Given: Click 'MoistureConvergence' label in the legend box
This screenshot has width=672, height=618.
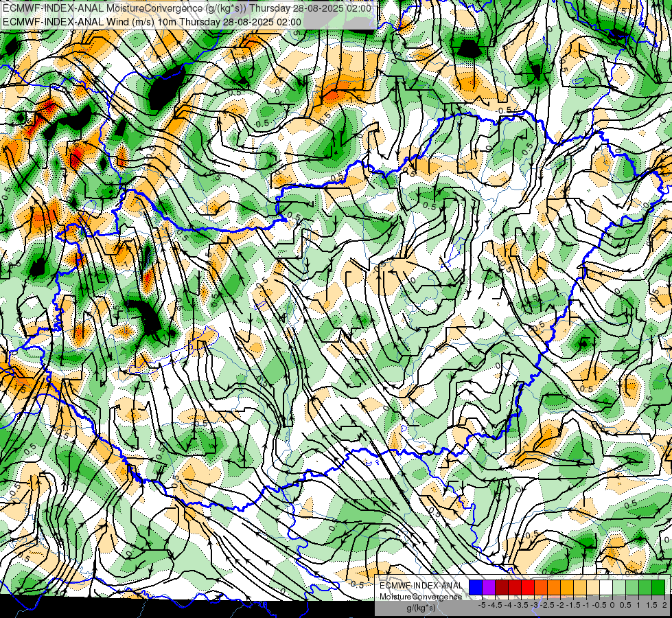Looking at the screenshot, I should pos(421,597).
